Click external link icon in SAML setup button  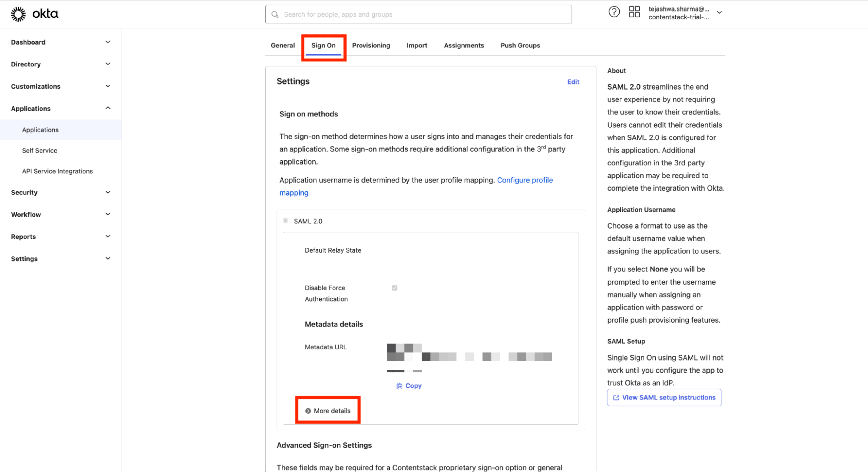tap(616, 398)
